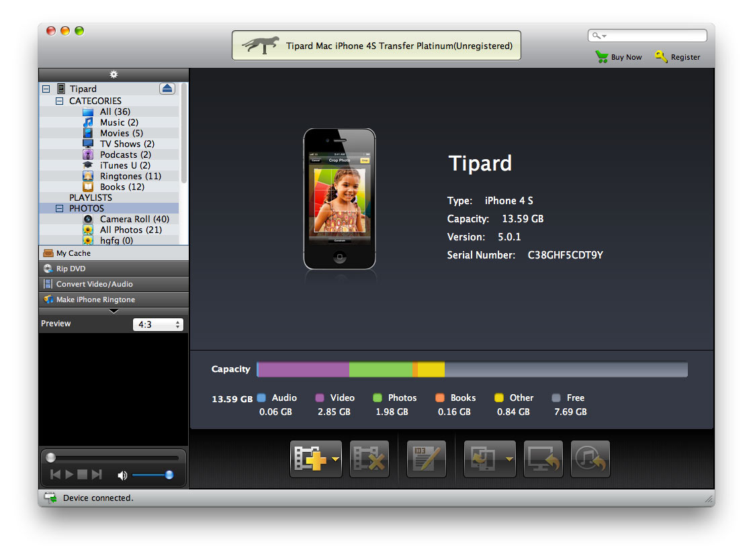
Task: Open the Convert Video/Audio panel
Action: tap(114, 283)
